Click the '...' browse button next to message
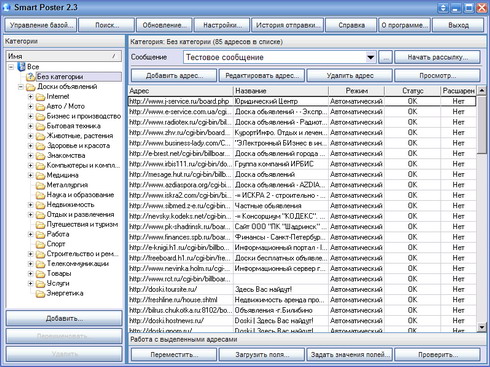Screen dimensions: 490x367 pos(386,57)
